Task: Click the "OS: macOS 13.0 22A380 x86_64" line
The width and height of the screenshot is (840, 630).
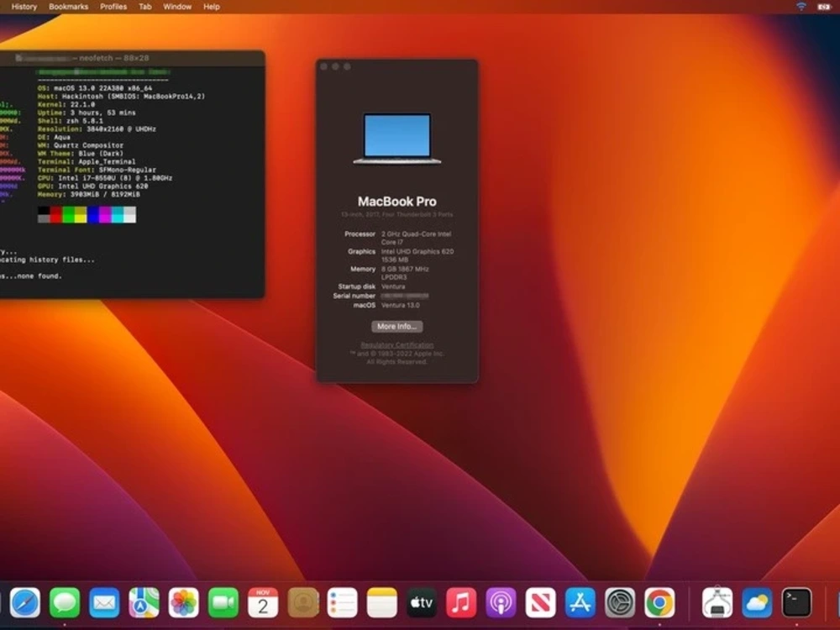Action: 95,88
